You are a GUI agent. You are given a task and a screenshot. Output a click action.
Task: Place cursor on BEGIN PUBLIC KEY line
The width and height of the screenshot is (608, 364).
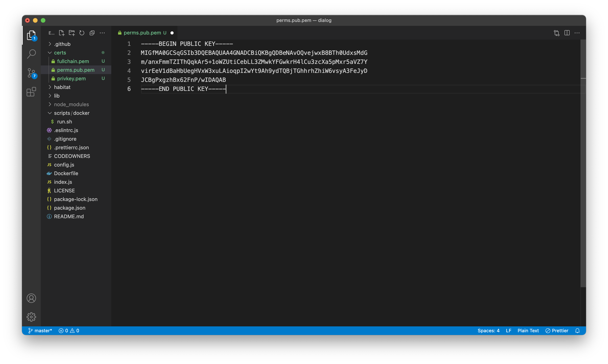187,44
